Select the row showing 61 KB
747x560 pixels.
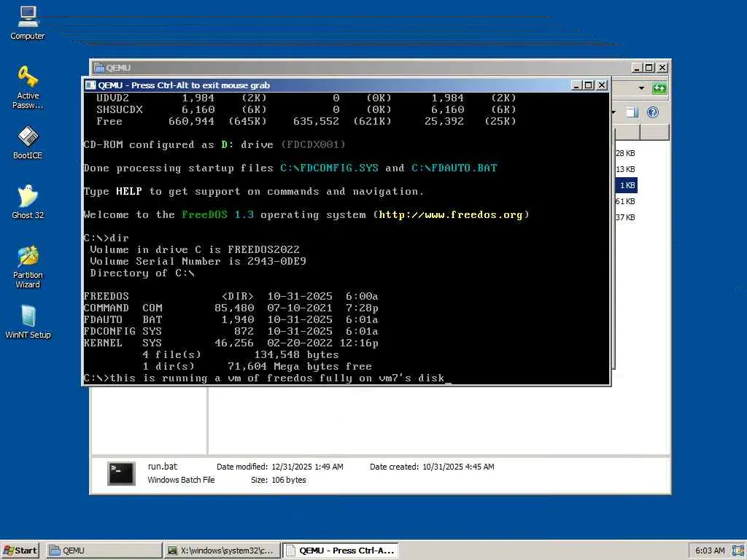click(625, 201)
